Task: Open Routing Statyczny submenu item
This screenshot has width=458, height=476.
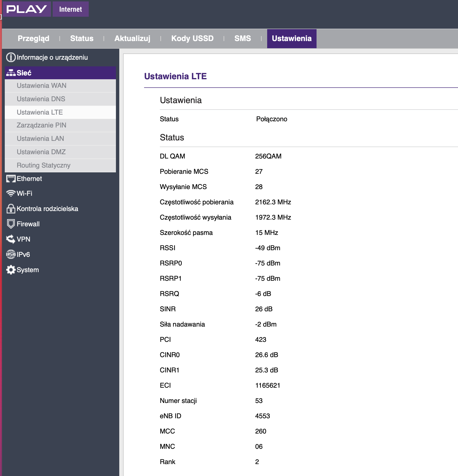Action: [x=60, y=165]
